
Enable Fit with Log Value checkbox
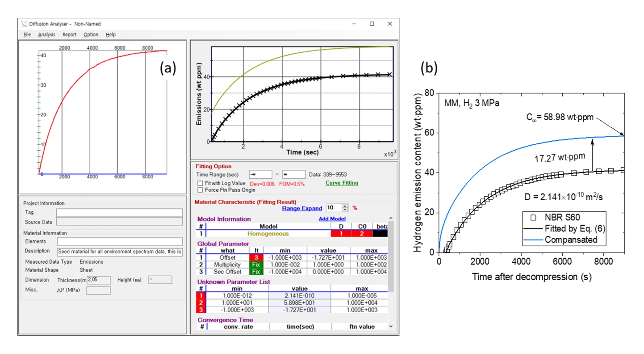tap(201, 183)
